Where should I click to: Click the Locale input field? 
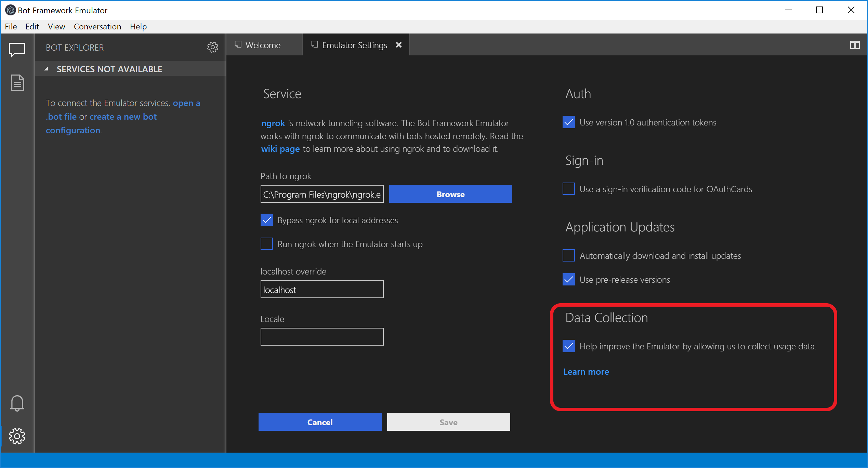click(x=321, y=337)
